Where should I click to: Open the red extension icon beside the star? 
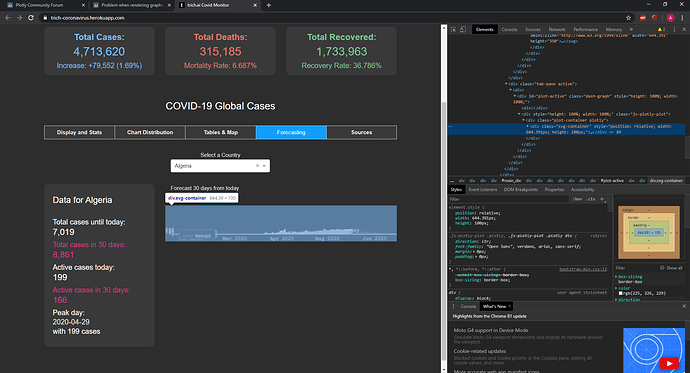click(x=643, y=18)
